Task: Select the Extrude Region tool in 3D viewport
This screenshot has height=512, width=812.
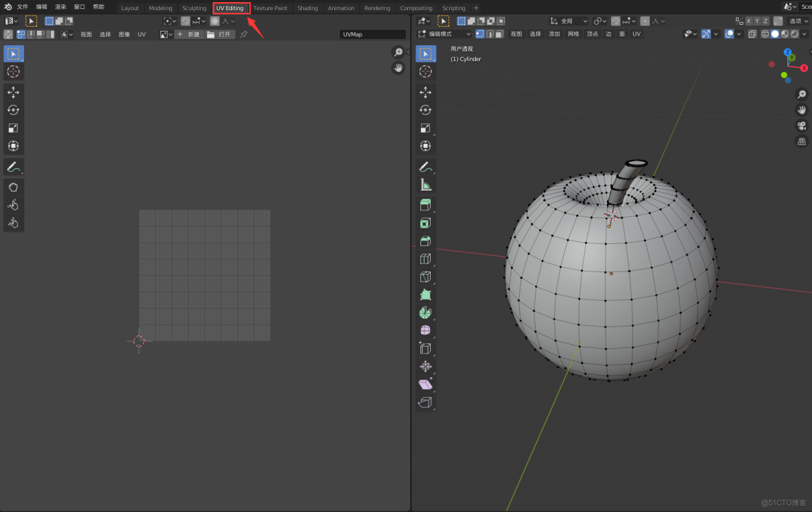Action: point(425,205)
